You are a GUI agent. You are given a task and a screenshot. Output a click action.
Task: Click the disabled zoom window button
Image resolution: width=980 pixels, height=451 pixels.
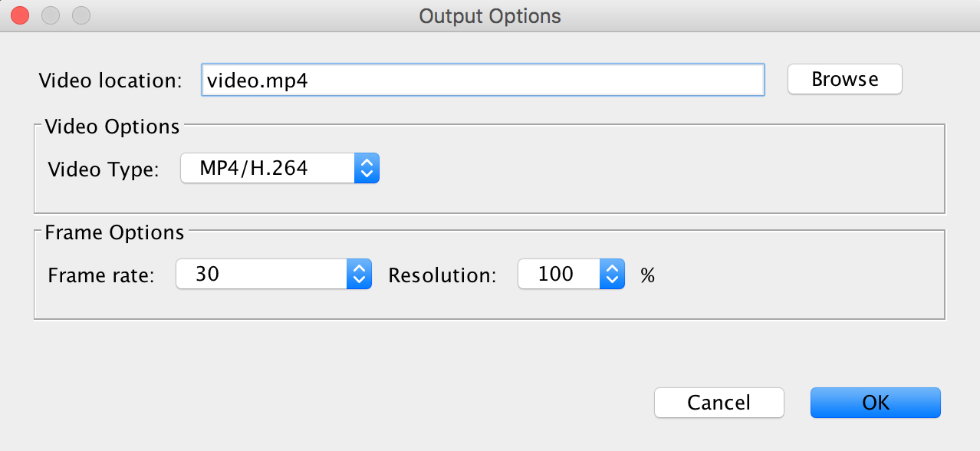(x=81, y=15)
